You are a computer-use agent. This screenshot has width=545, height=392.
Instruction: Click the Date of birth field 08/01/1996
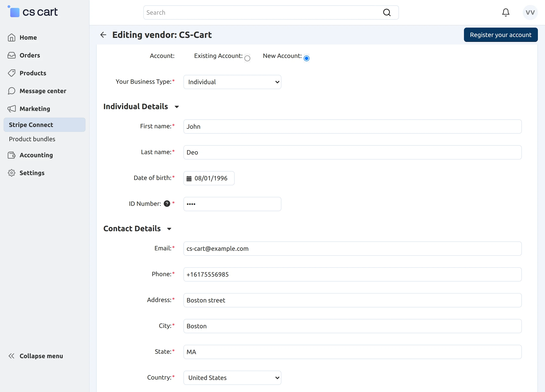209,178
